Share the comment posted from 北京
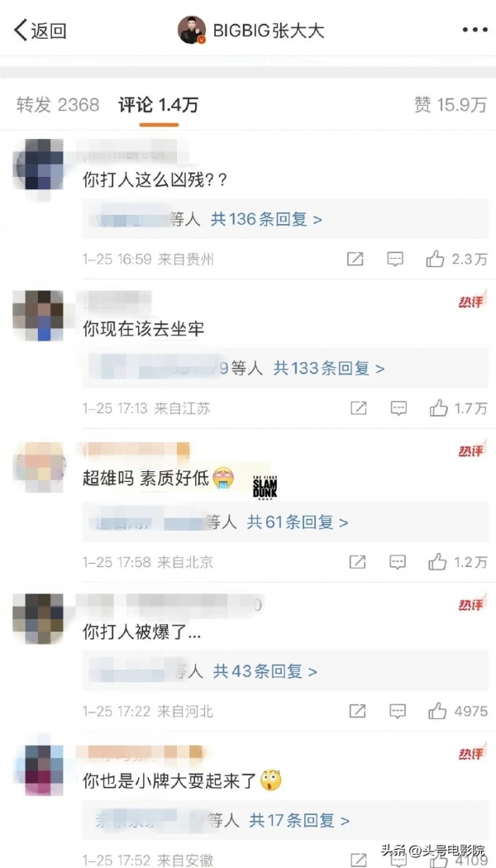This screenshot has width=496, height=868. pyautogui.click(x=358, y=562)
